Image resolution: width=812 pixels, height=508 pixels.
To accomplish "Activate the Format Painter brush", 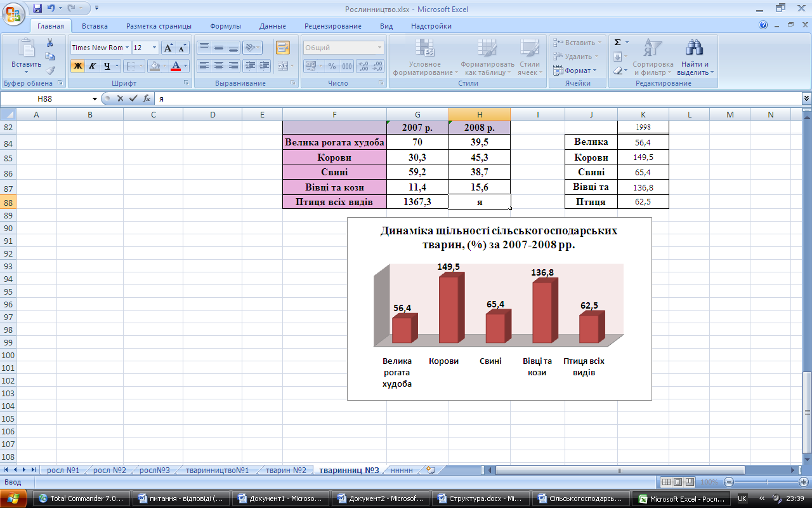I will (49, 70).
